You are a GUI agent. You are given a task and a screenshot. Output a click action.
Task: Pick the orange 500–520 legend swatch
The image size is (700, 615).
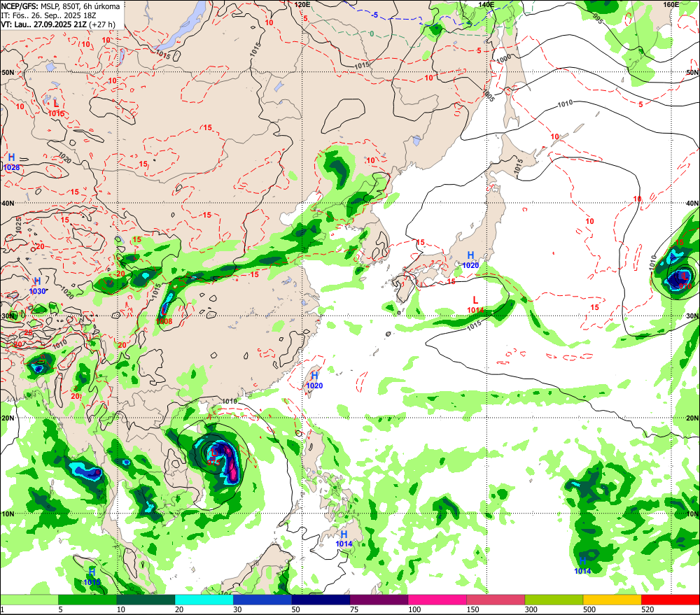pyautogui.click(x=612, y=600)
